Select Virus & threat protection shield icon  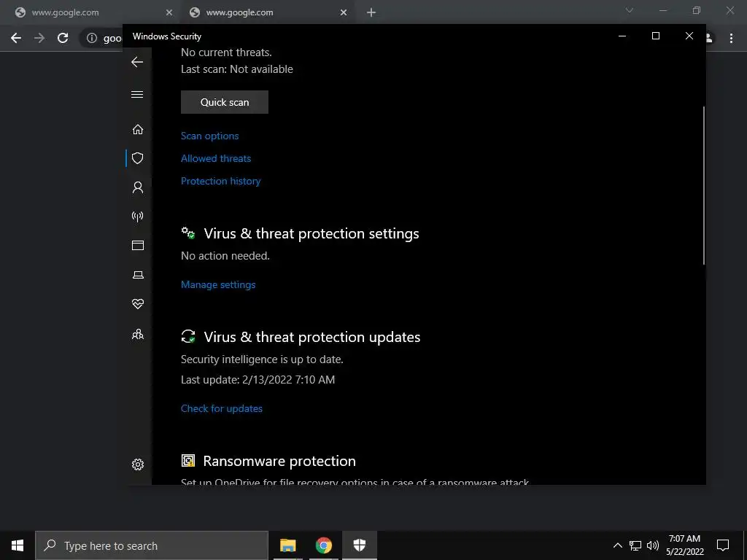tap(138, 158)
